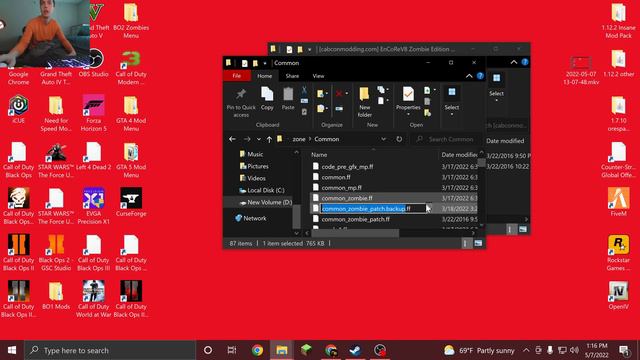Select file common.ff

pos(336,177)
